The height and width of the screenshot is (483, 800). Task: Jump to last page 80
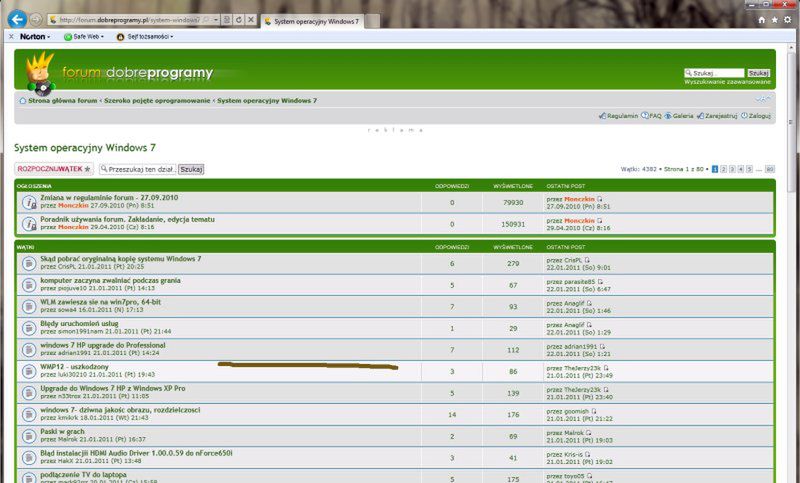pyautogui.click(x=770, y=169)
